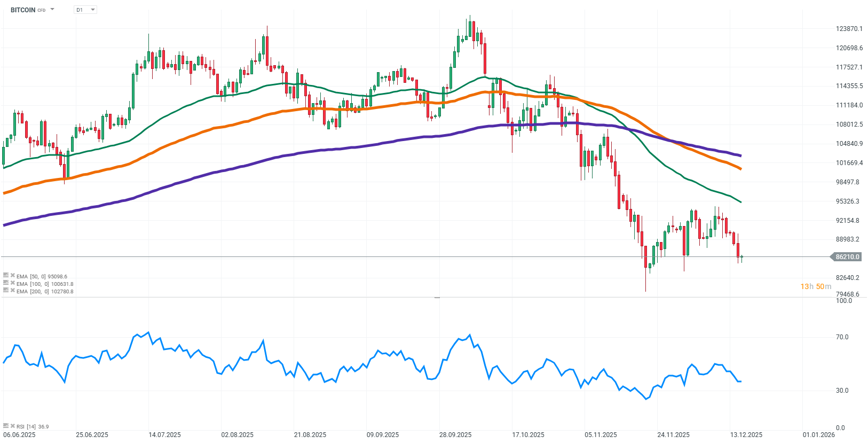Open settings icon for EMA 50 indicator
This screenshot has height=444, width=868.
pyautogui.click(x=6, y=276)
